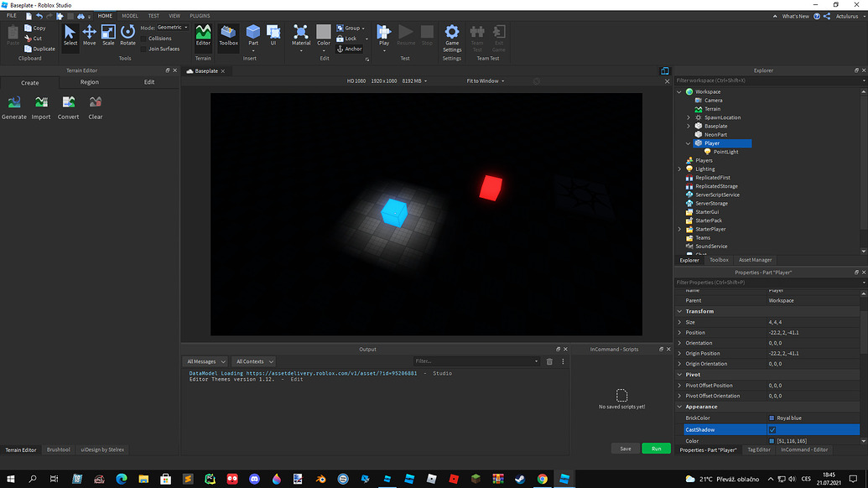Open the All Messages dropdown

tap(205, 361)
